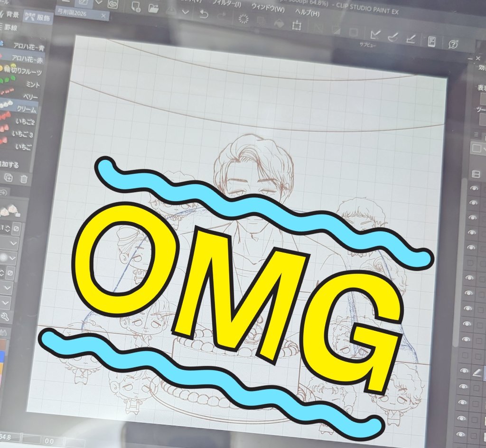Toggle the eye icon directly below the pencil-marked layer
Viewport: 486px width, 448px height.
point(463,387)
